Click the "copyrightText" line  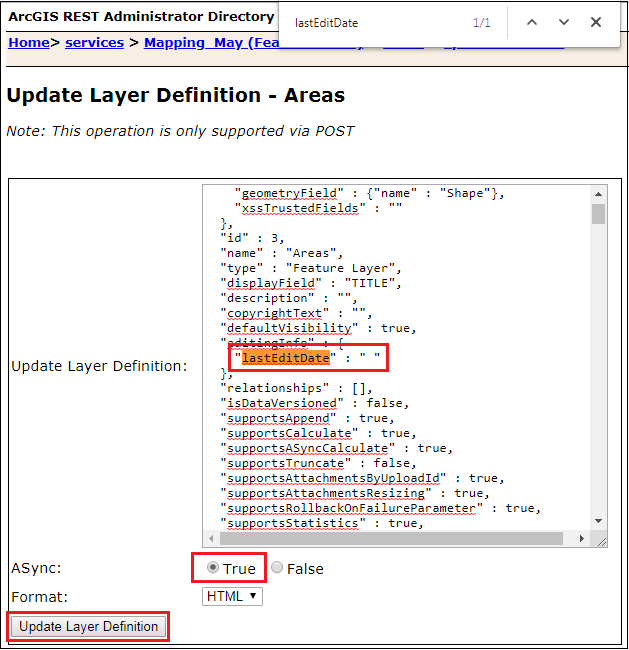(x=296, y=313)
